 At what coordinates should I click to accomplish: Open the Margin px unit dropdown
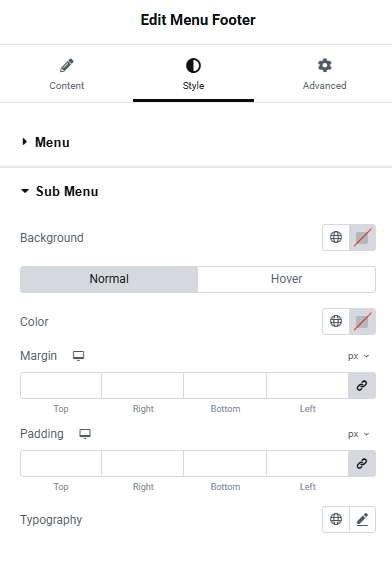click(x=358, y=356)
